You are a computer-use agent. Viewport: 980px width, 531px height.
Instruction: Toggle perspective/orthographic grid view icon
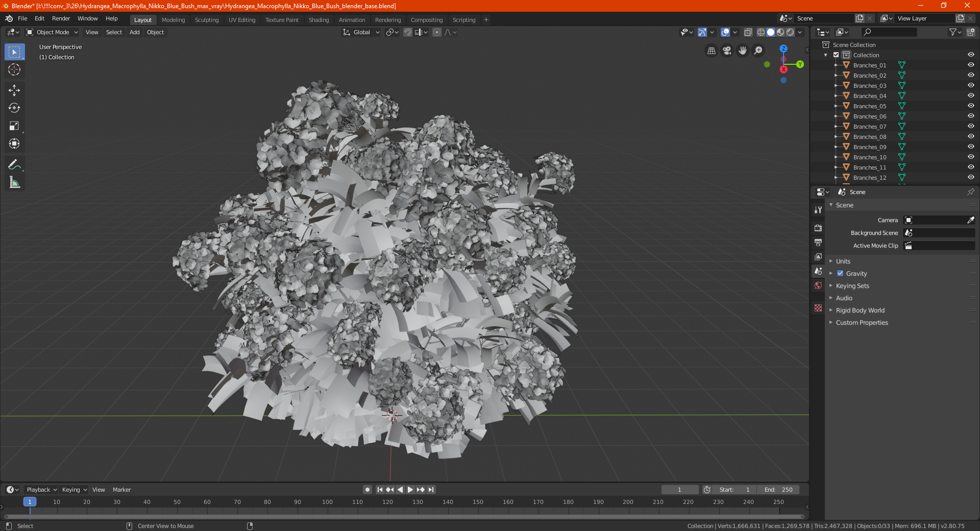click(712, 51)
